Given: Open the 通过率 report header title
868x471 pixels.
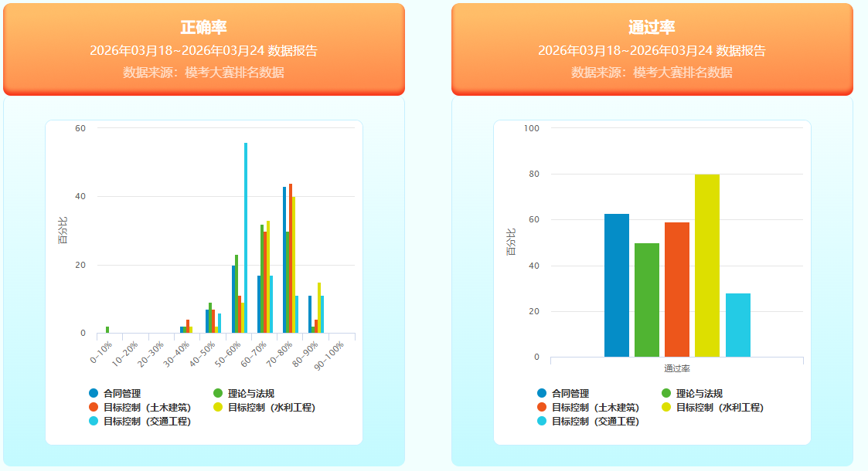Looking at the screenshot, I should click(x=652, y=28).
